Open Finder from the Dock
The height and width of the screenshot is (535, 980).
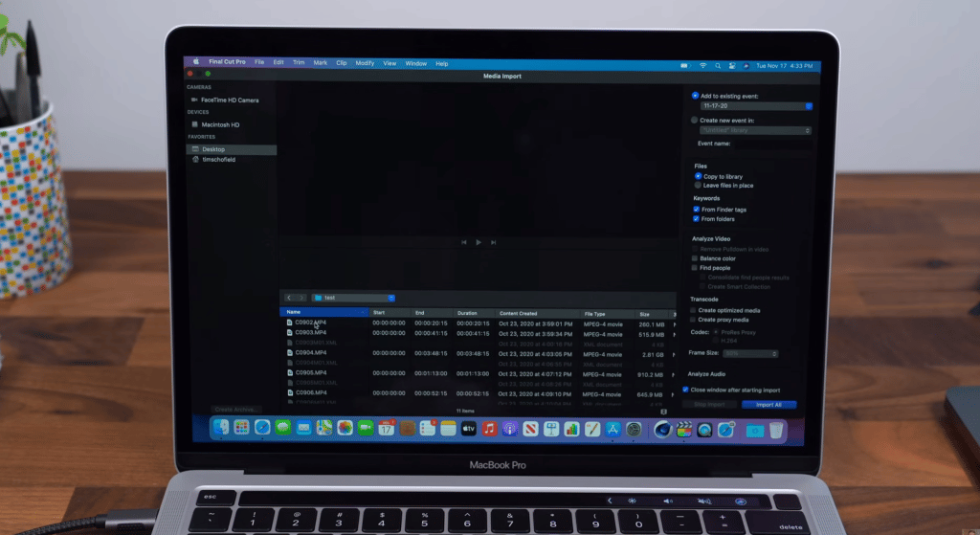tap(221, 428)
